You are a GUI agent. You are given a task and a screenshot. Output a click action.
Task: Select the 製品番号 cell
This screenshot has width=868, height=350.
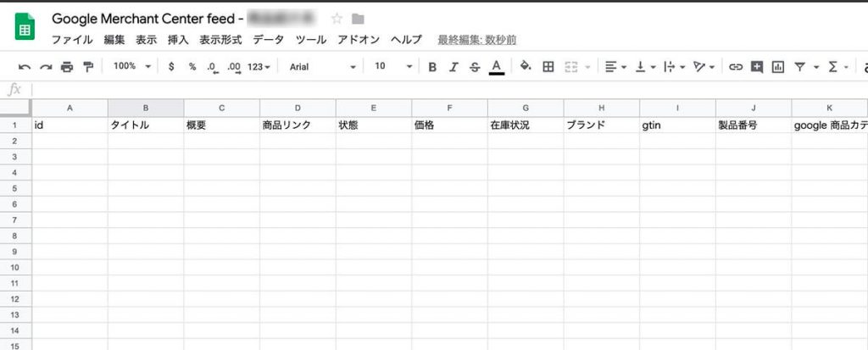point(754,125)
